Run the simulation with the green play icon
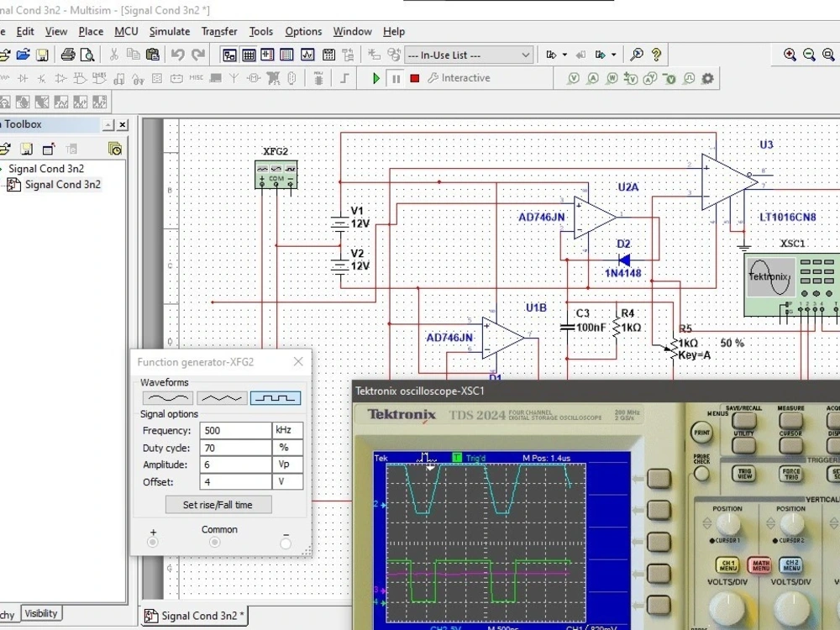The height and width of the screenshot is (630, 840). pos(375,78)
